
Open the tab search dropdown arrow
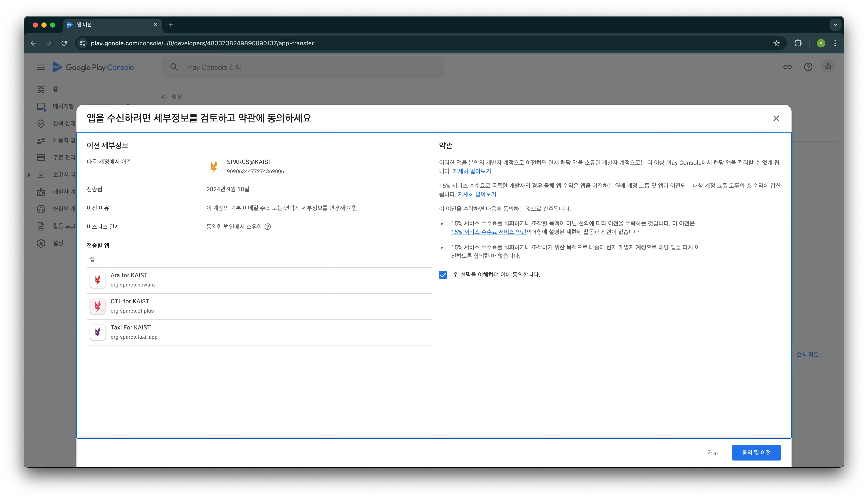click(835, 25)
